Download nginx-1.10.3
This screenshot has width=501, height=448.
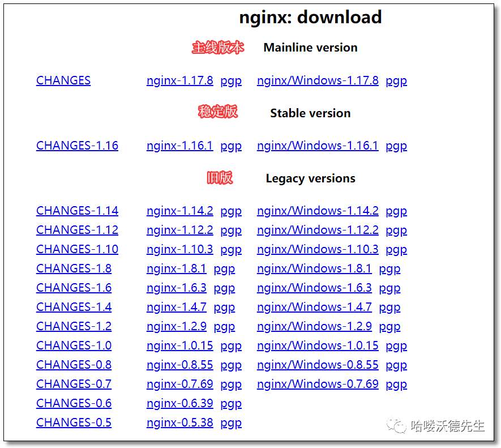[x=179, y=249]
